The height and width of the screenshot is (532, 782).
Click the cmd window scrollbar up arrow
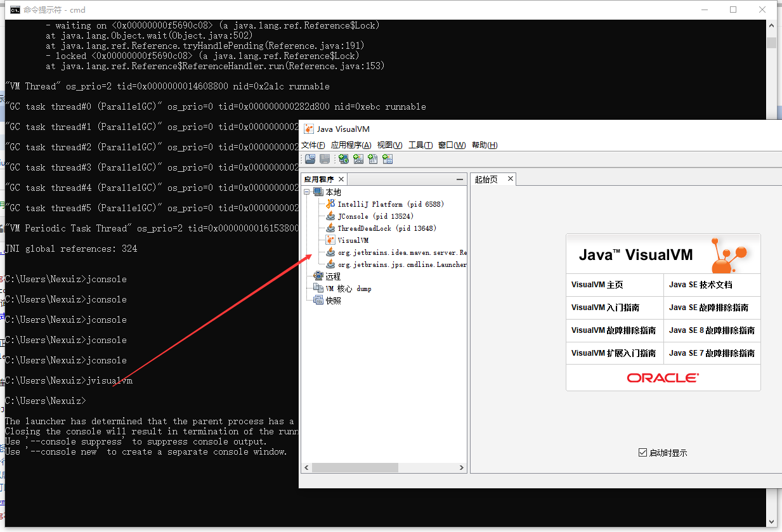click(771, 25)
